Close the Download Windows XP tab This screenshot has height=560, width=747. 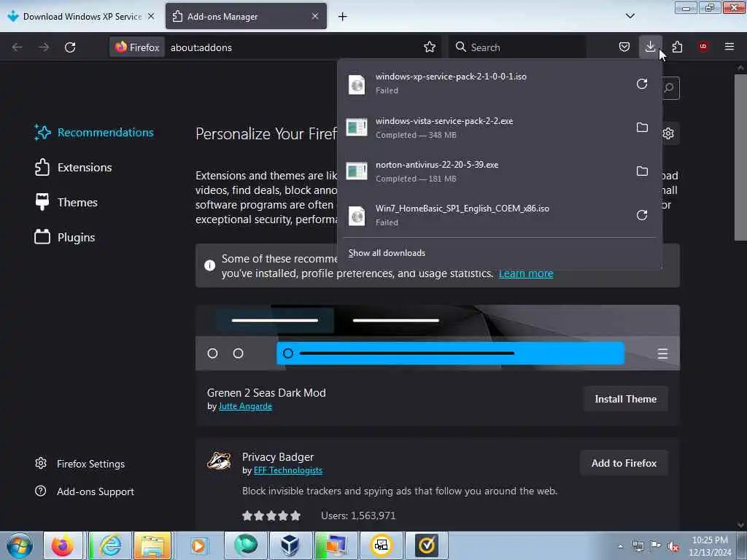(x=151, y=16)
